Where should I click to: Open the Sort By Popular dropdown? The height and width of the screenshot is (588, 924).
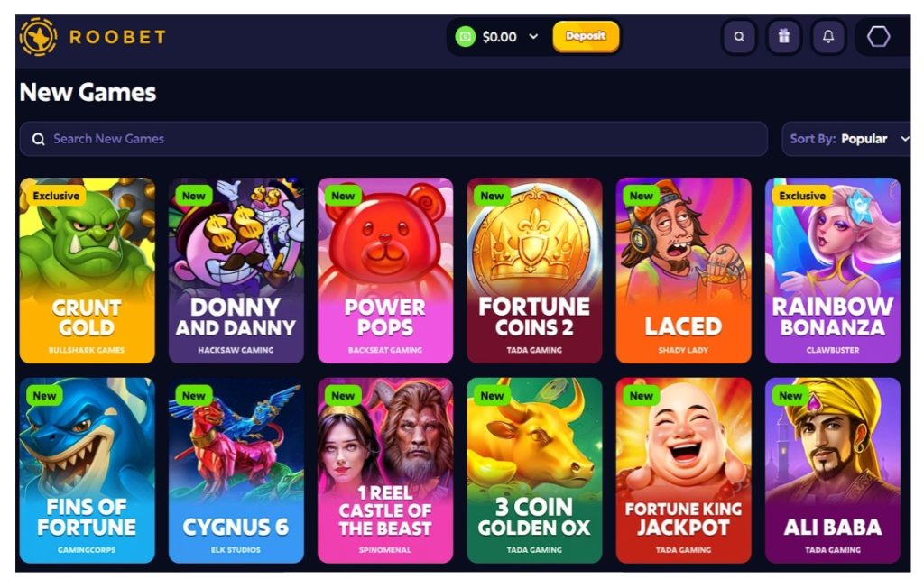[x=846, y=139]
